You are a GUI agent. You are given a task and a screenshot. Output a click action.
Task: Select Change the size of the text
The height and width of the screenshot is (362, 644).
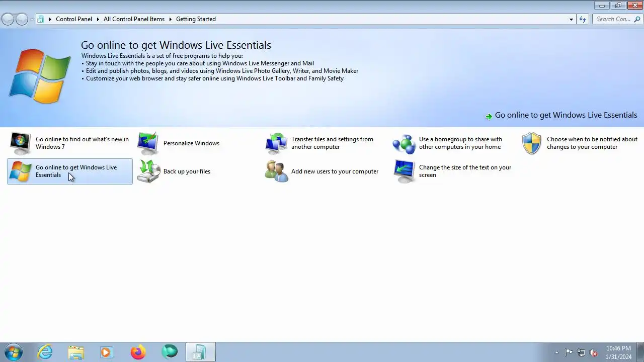pos(465,171)
